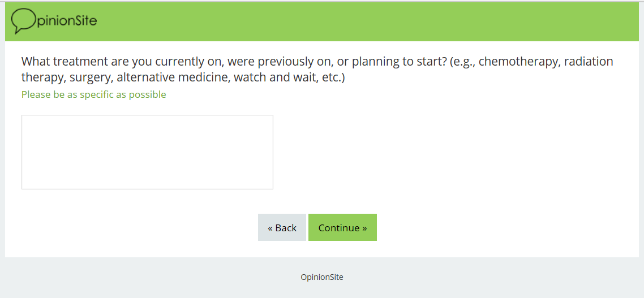Click the empty green header bar area
The width and height of the screenshot is (644, 298).
368,21
